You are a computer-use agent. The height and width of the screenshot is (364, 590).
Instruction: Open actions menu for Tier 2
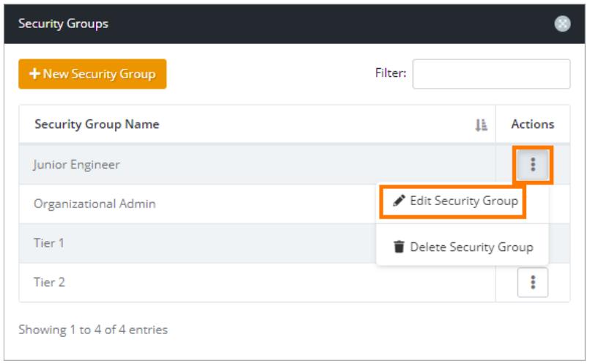[532, 283]
